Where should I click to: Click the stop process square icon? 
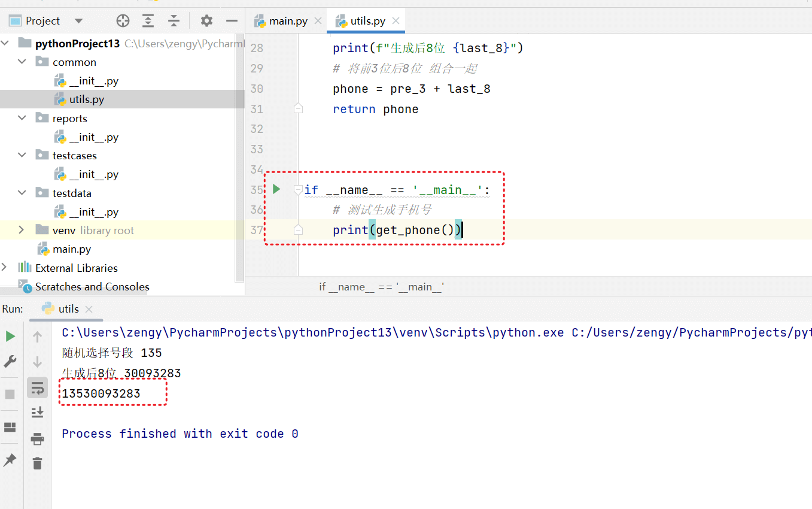10,394
